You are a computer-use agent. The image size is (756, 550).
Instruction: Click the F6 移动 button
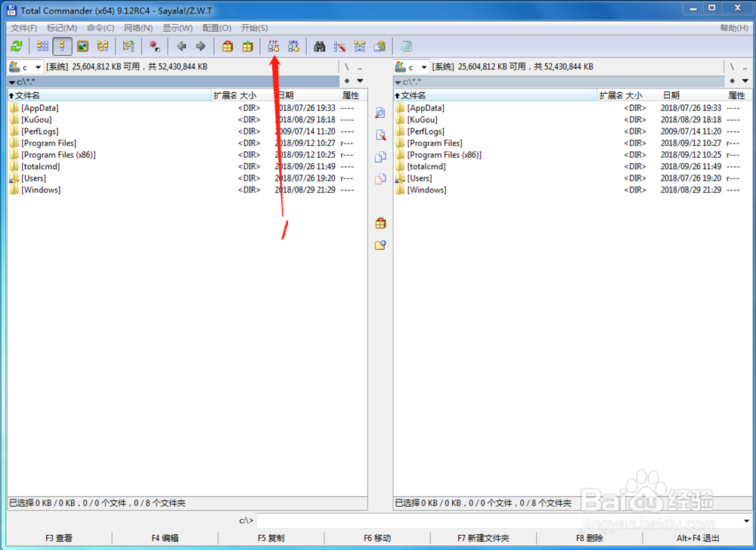[x=377, y=538]
